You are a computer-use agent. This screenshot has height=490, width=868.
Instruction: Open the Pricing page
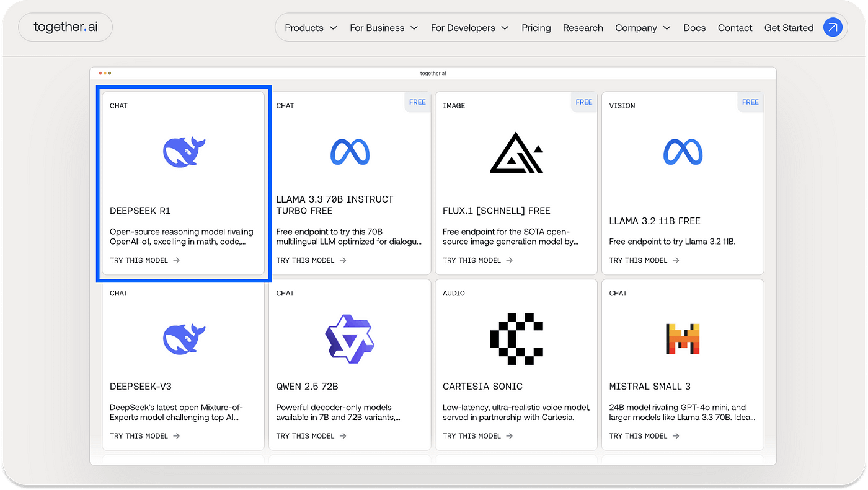[x=536, y=28]
